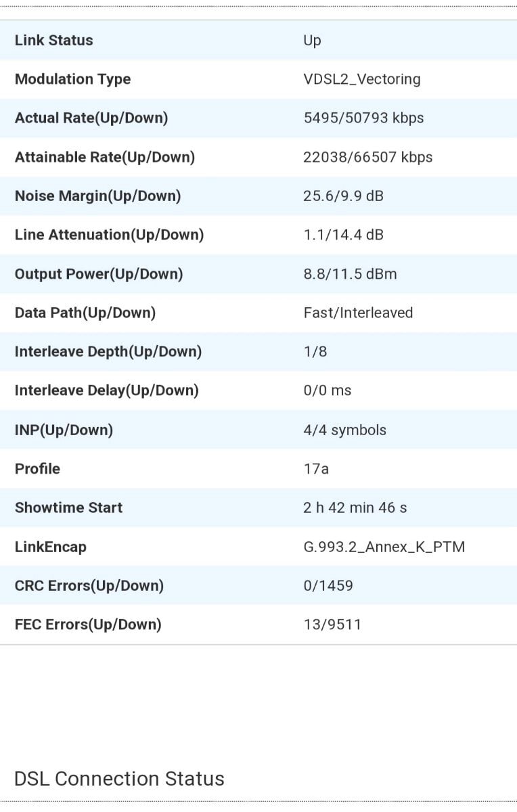Click the DSL Connection Status heading
Viewport: 517px width, 812px height.
tap(119, 779)
